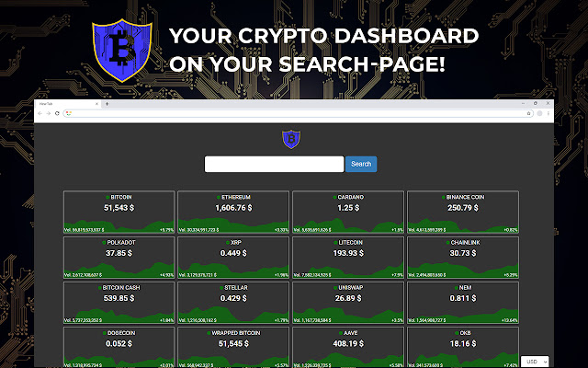
Task: Click the forward navigation arrow
Action: (49, 113)
